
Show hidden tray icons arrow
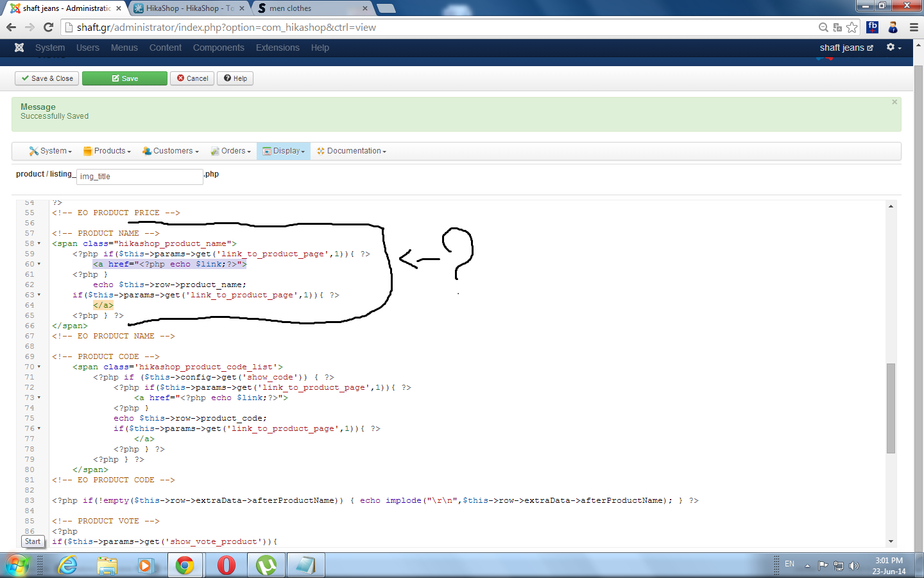click(x=807, y=566)
